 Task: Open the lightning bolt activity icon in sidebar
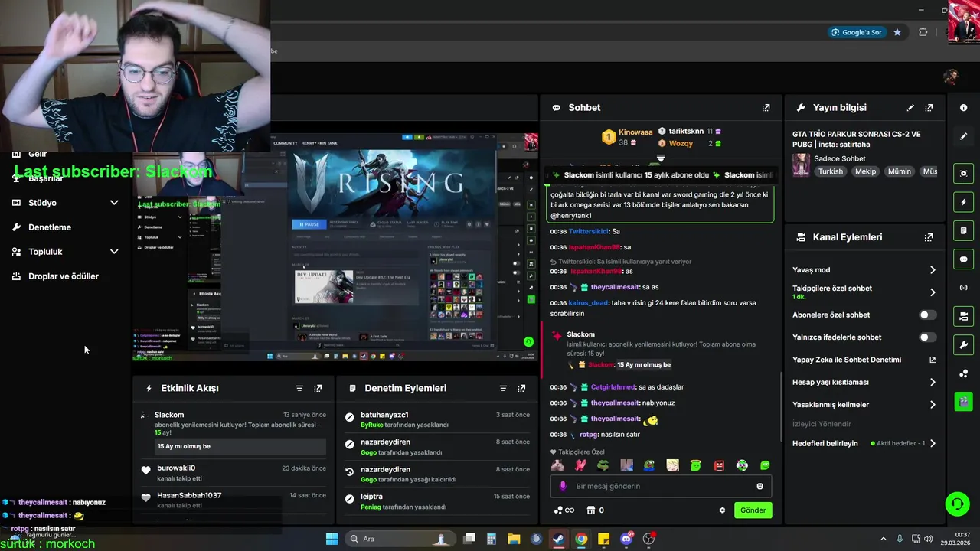[963, 202]
